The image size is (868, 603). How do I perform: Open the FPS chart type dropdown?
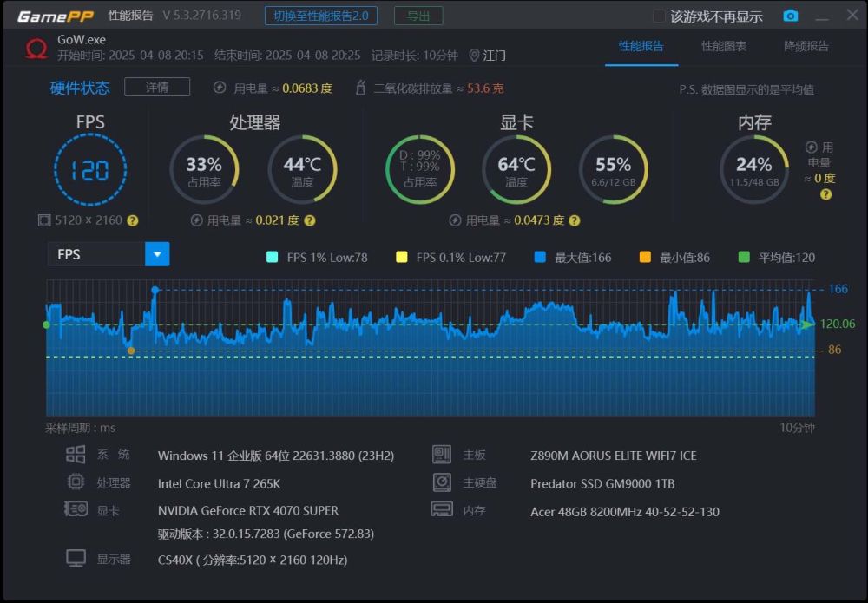point(157,254)
